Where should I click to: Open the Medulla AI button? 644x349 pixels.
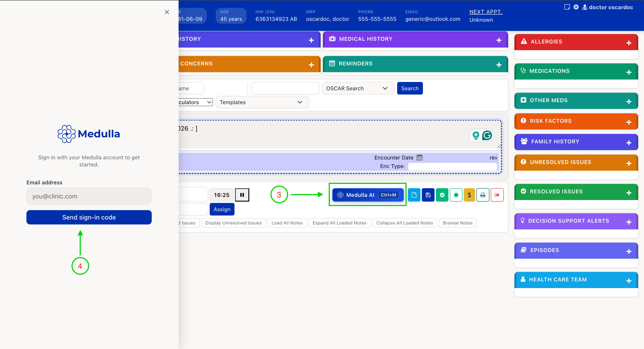pos(368,195)
